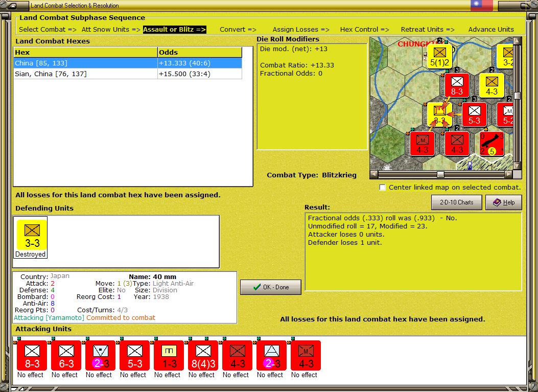Click OK - Done button
This screenshot has height=392, width=538.
[271, 287]
